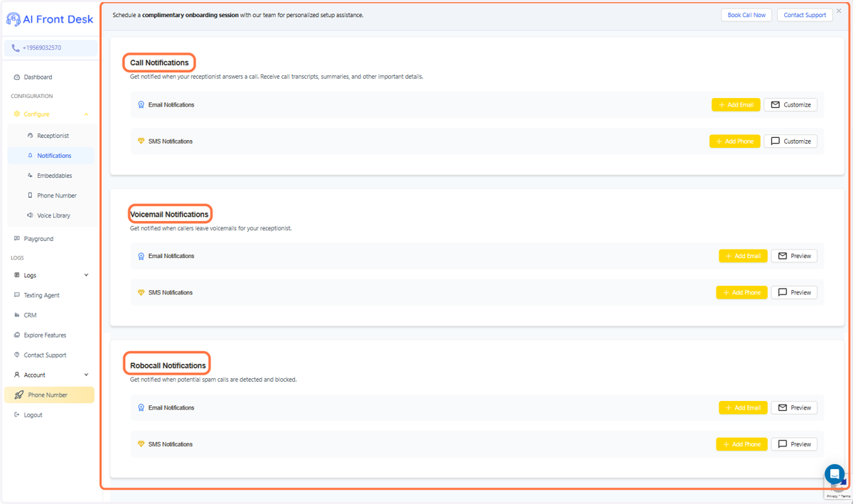Click the envelope icon in Robocall Email Preview
853x504 pixels.
tap(783, 408)
